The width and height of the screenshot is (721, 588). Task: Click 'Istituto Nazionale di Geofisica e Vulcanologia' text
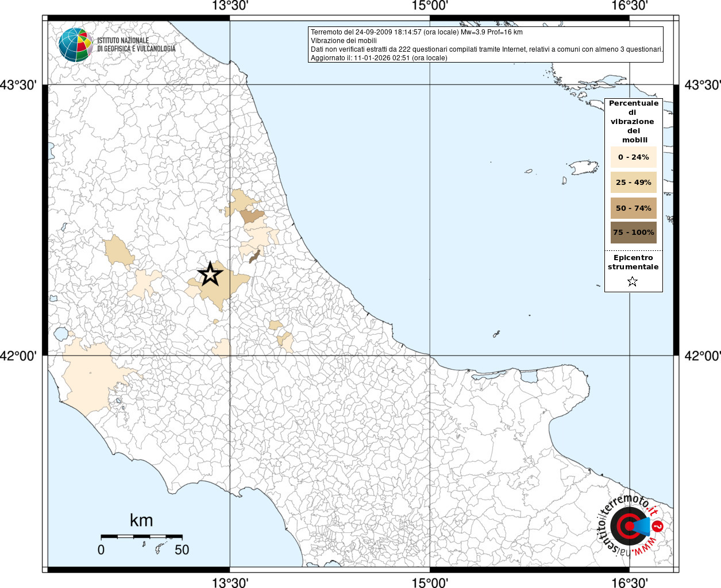(x=136, y=45)
